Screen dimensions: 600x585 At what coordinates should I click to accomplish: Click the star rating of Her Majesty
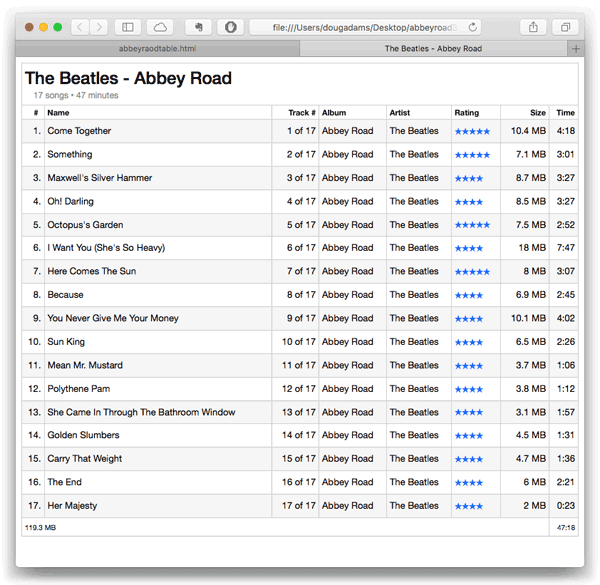point(469,507)
